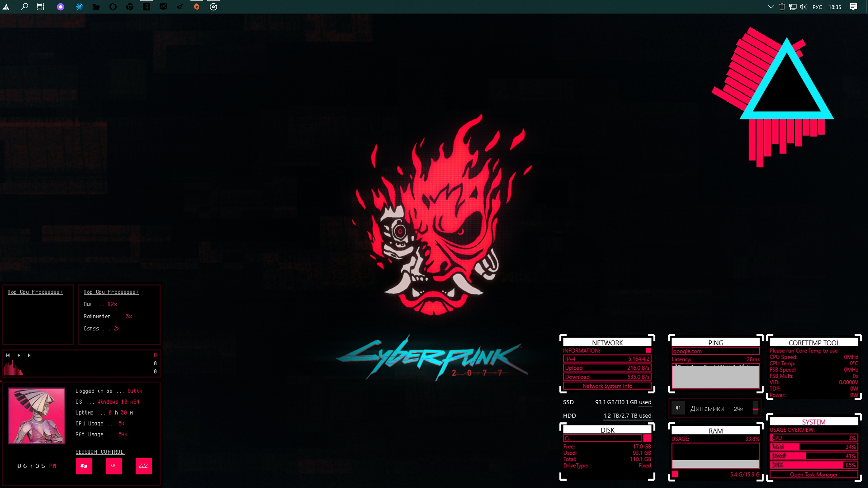Open taskbar search magnifier

pos(24,7)
